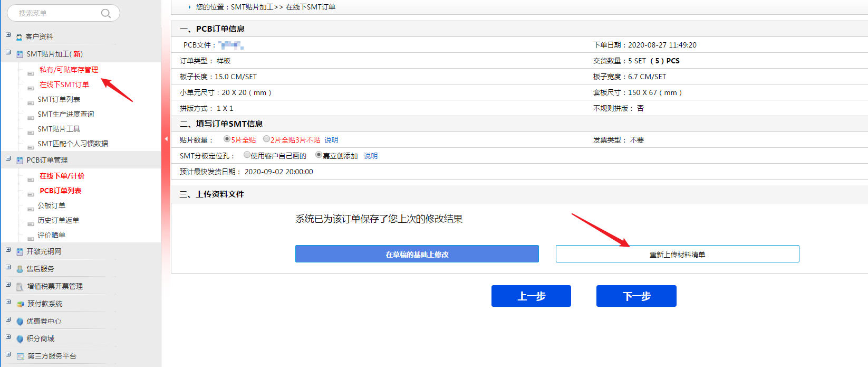Image resolution: width=868 pixels, height=367 pixels.
Task: Click the 开激光钢网 icon
Action: (x=20, y=252)
